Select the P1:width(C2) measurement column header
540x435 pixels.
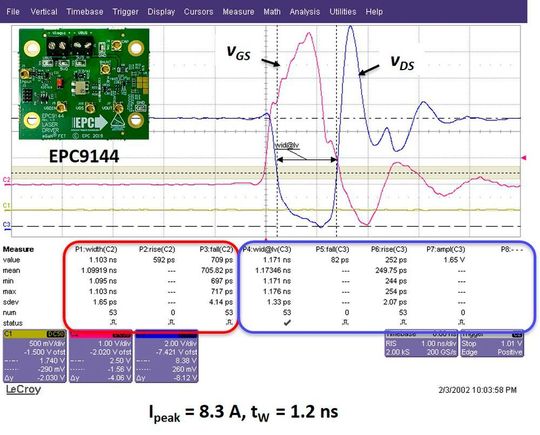click(96, 249)
